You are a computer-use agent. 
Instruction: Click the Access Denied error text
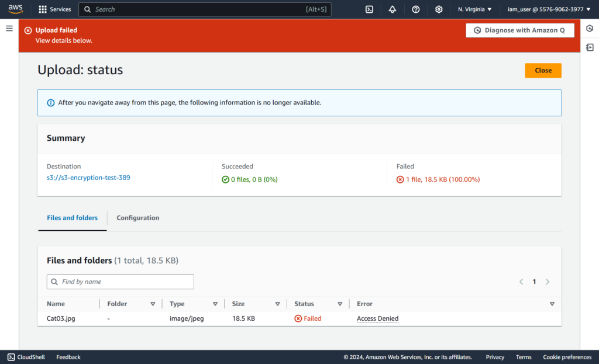377,318
